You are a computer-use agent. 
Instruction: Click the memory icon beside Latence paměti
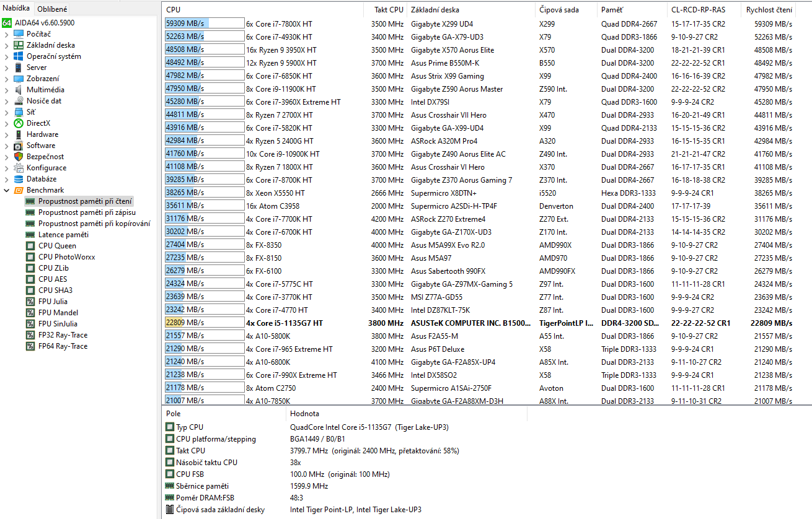pos(30,234)
